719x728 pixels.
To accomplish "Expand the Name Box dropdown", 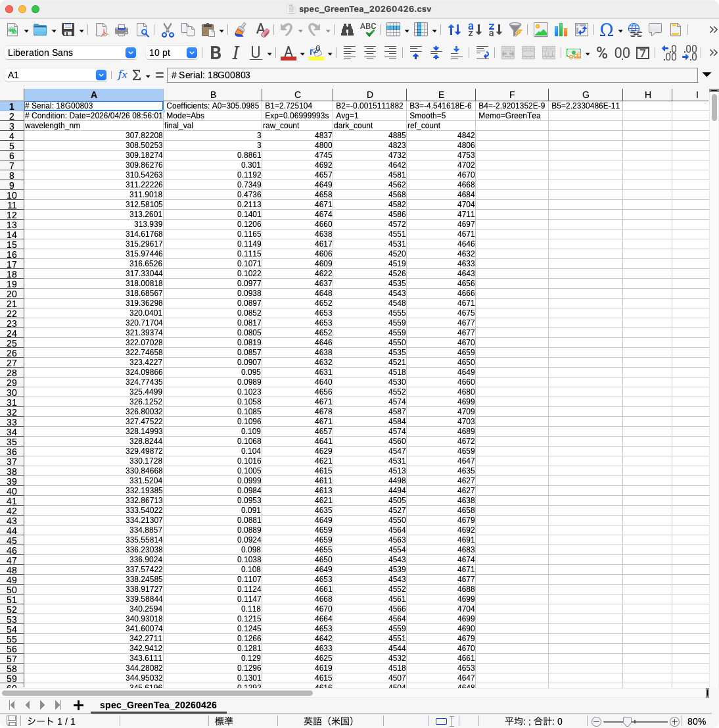I will pos(101,75).
